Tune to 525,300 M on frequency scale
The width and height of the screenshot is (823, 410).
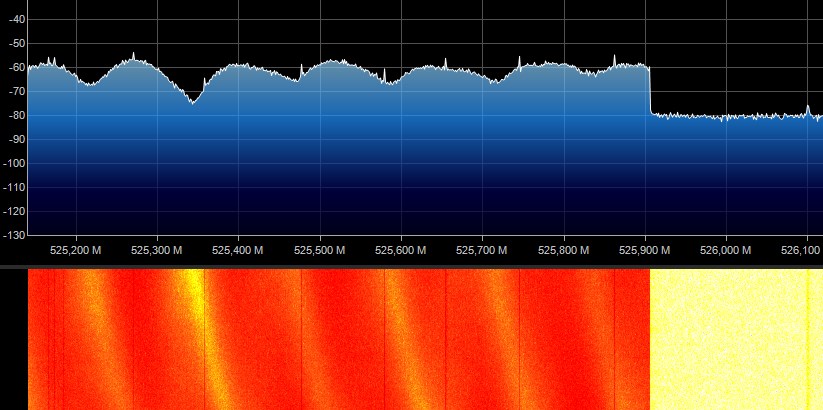point(156,250)
